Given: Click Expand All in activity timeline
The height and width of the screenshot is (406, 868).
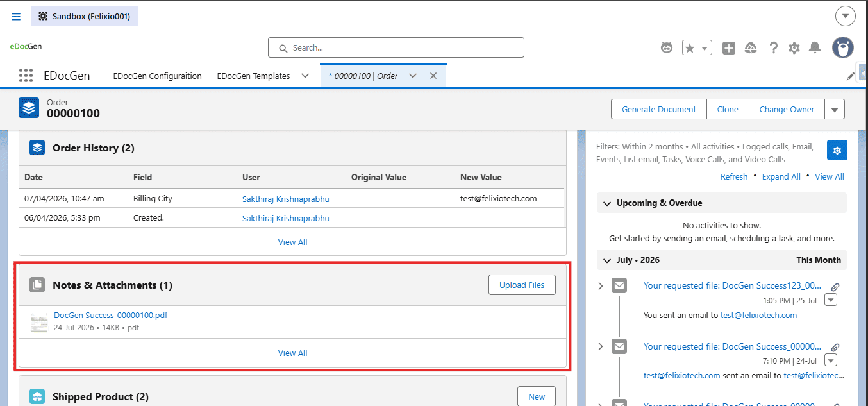Looking at the screenshot, I should click(x=781, y=176).
